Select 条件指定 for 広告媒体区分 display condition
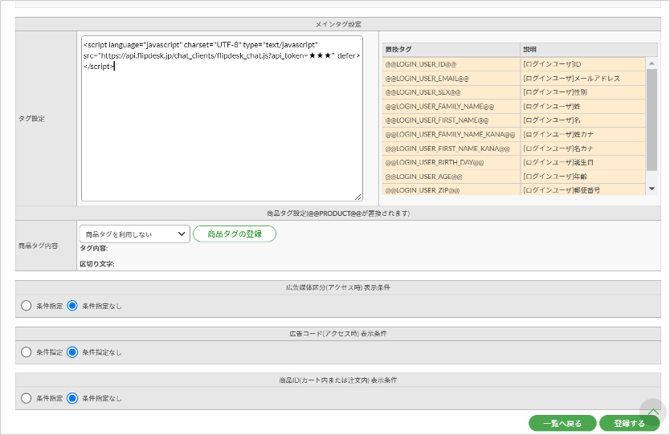The height and width of the screenshot is (435, 670). tap(26, 306)
